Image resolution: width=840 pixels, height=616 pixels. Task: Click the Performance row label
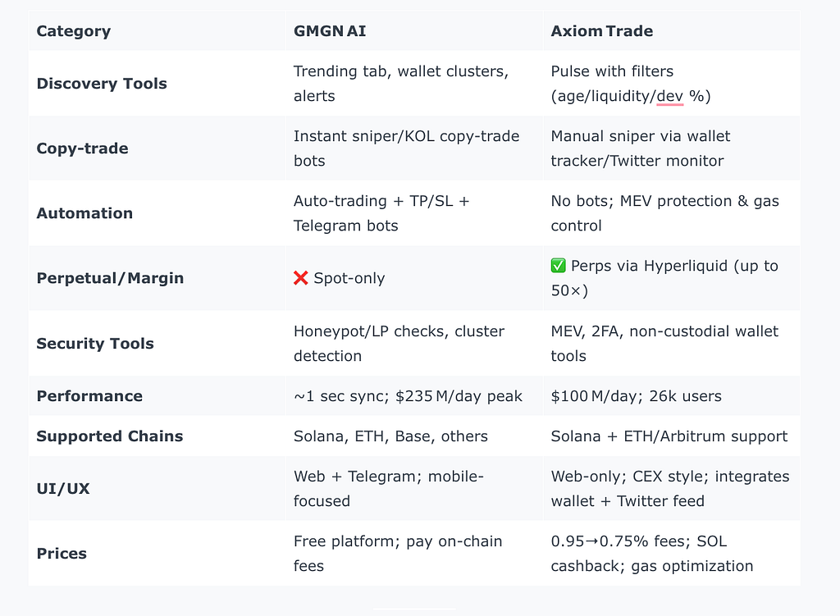[x=89, y=396]
